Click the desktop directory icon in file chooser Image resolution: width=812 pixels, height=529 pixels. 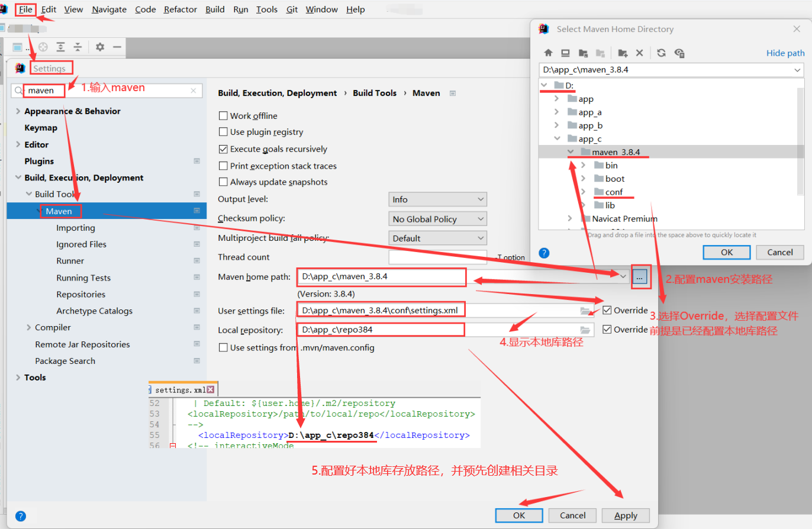[x=565, y=53]
